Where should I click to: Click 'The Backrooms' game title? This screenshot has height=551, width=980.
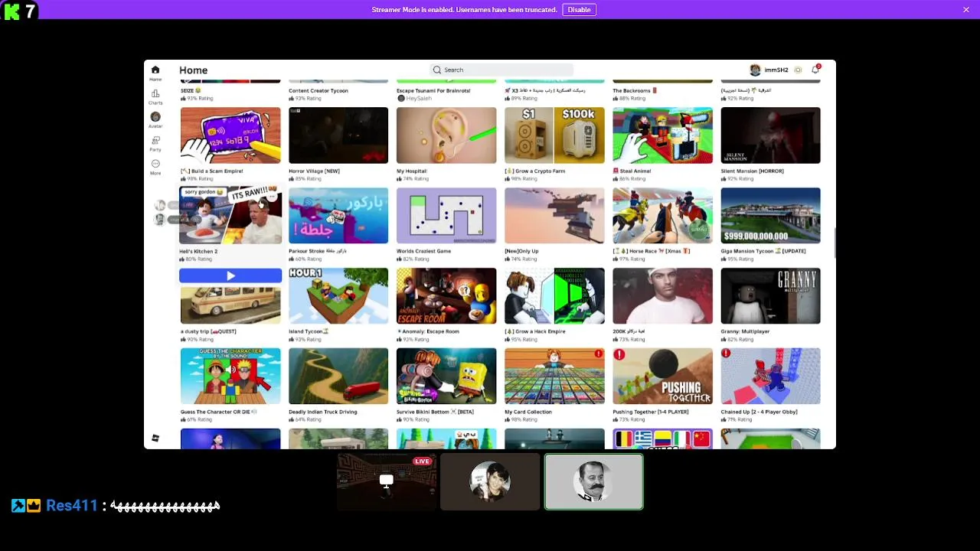(x=635, y=90)
